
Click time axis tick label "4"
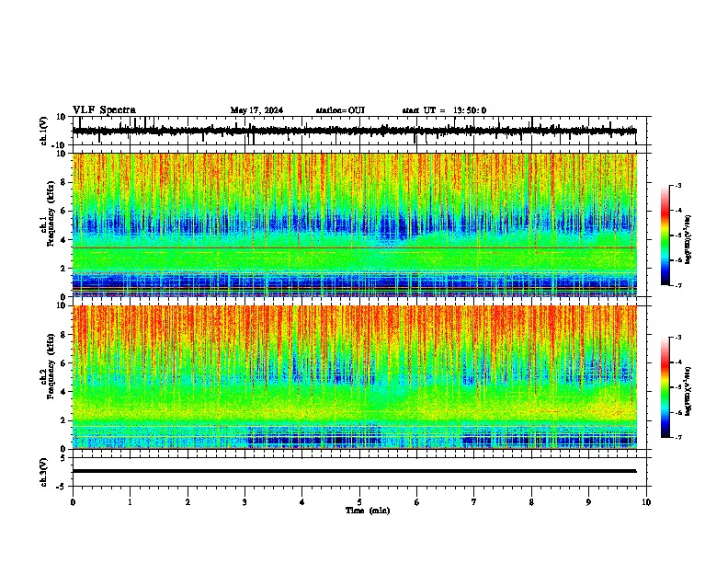click(x=301, y=502)
